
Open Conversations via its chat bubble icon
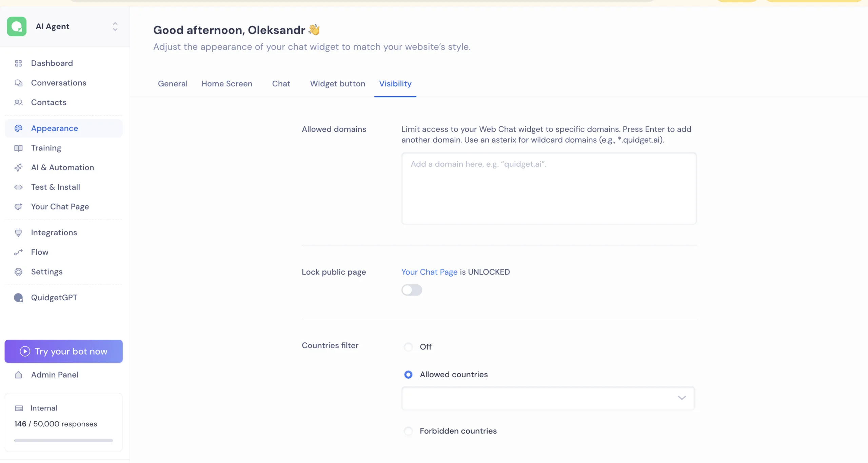pyautogui.click(x=18, y=83)
